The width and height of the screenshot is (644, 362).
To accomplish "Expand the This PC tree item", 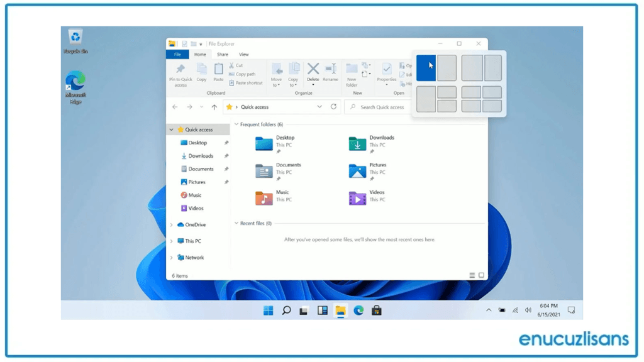I will (170, 241).
